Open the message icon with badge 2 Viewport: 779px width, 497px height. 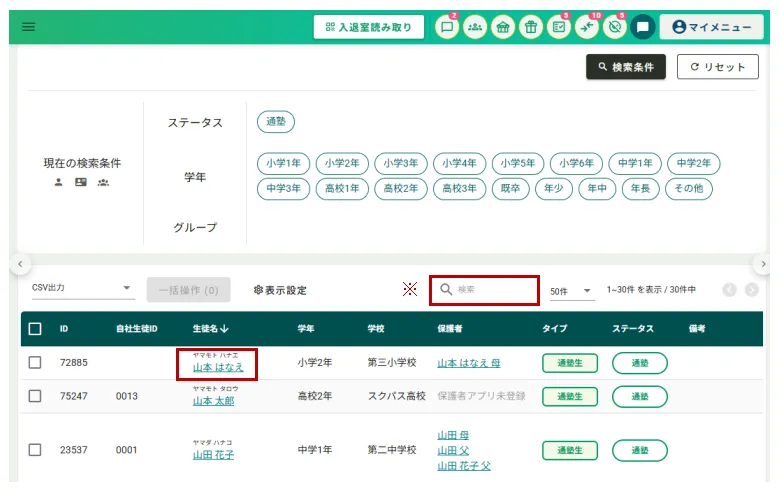[x=447, y=27]
